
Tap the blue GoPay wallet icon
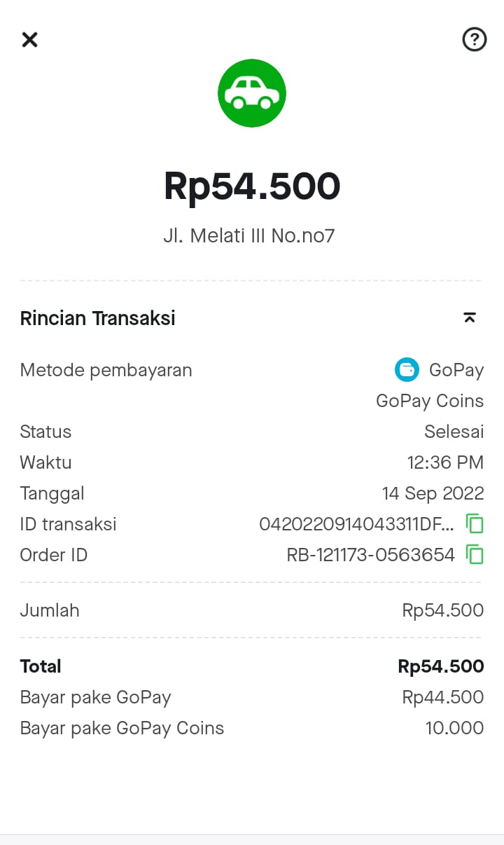pos(407,369)
